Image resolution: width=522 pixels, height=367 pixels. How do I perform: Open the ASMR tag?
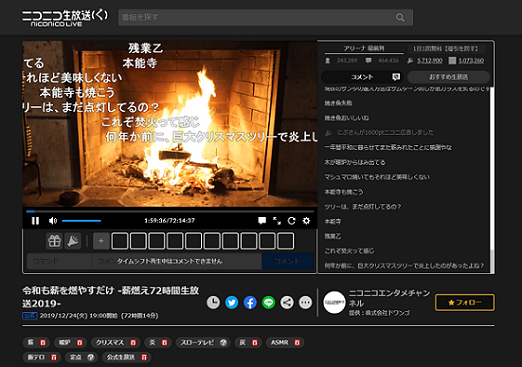point(279,342)
